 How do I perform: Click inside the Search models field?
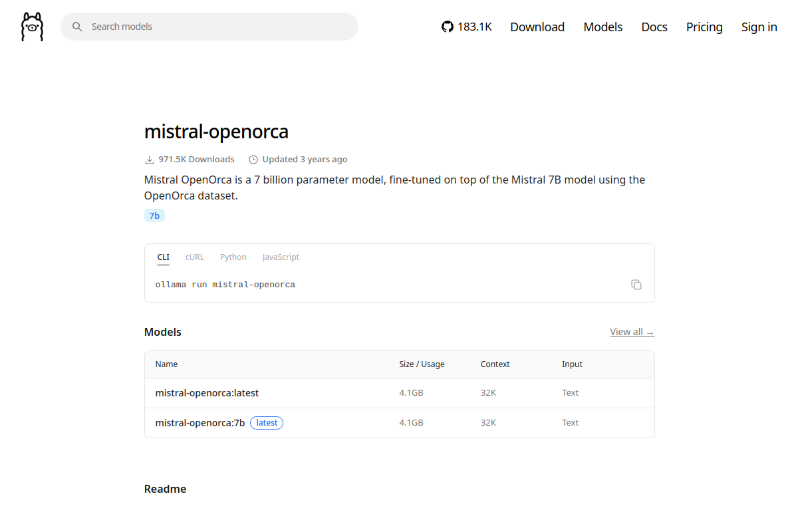pyautogui.click(x=209, y=27)
